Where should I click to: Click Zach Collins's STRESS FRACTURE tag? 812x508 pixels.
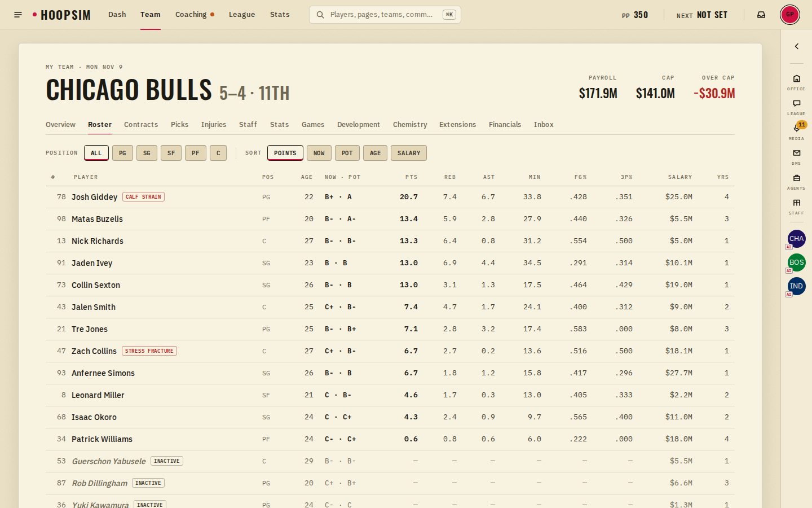point(149,351)
